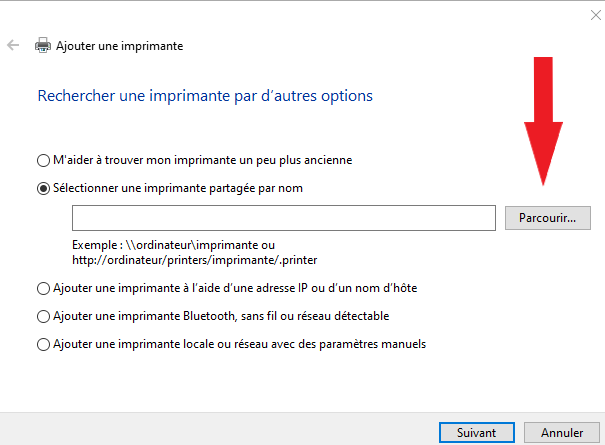Click the 'Rechercher une imprimante par d'autres options' heading
The height and width of the screenshot is (445, 605).
coord(205,96)
